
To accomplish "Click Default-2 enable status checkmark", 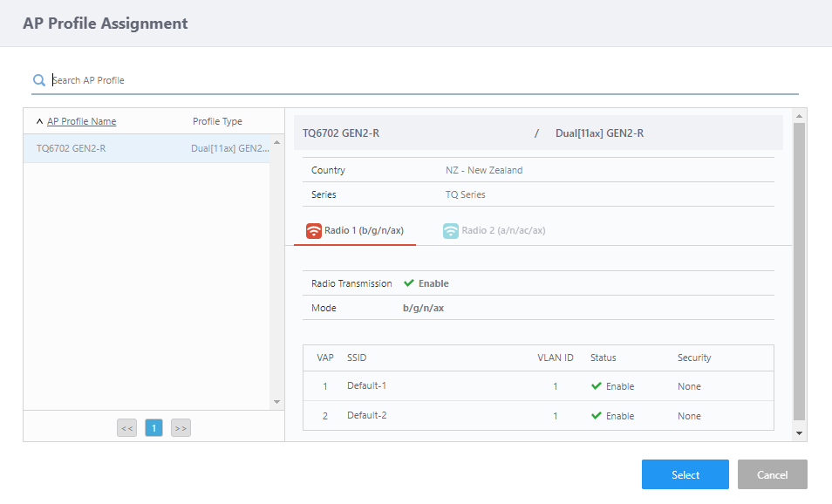I will point(597,416).
